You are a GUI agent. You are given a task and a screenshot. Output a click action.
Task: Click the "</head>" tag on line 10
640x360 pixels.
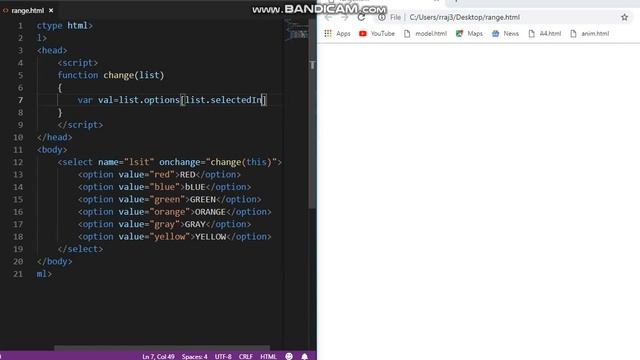pyautogui.click(x=55, y=137)
